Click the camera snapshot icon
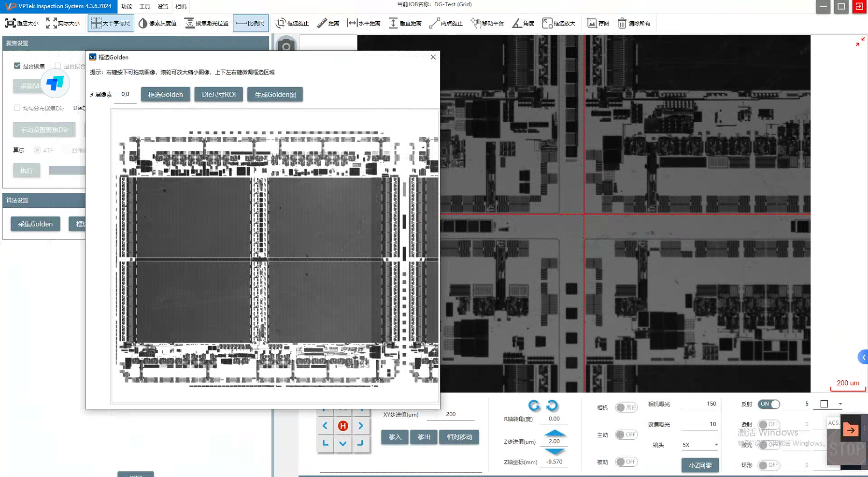This screenshot has width=868, height=477. tap(286, 45)
